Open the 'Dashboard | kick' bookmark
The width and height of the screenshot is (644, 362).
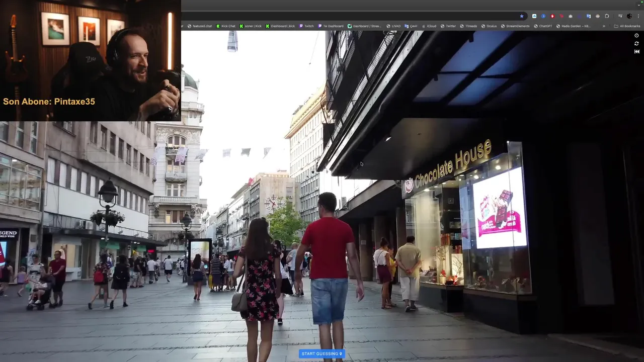point(280,26)
